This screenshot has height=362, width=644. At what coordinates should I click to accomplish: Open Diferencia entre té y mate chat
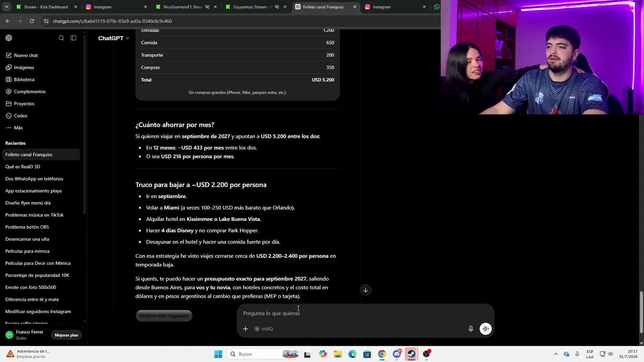pyautogui.click(x=40, y=299)
